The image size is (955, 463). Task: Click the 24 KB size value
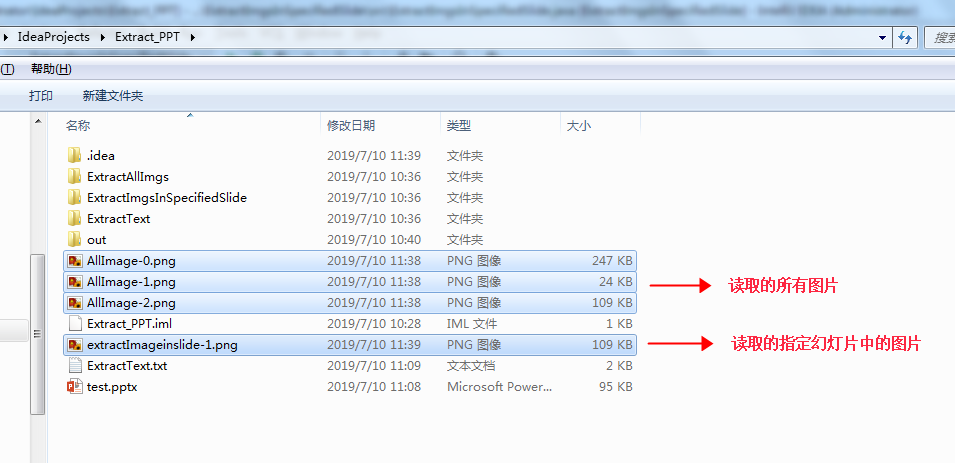click(615, 281)
